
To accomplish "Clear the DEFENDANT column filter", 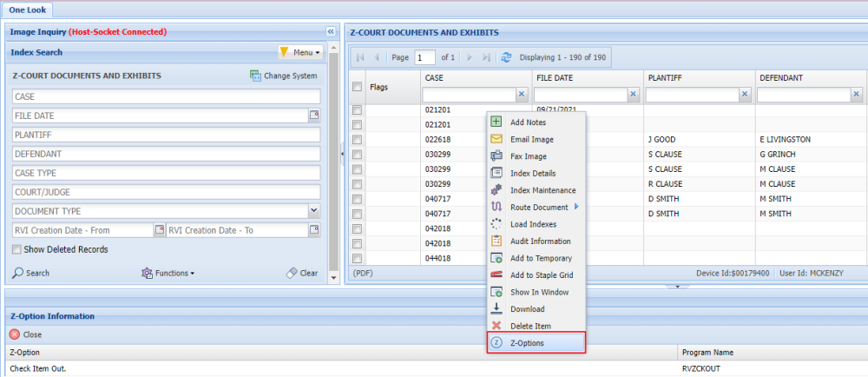I will click(x=857, y=96).
